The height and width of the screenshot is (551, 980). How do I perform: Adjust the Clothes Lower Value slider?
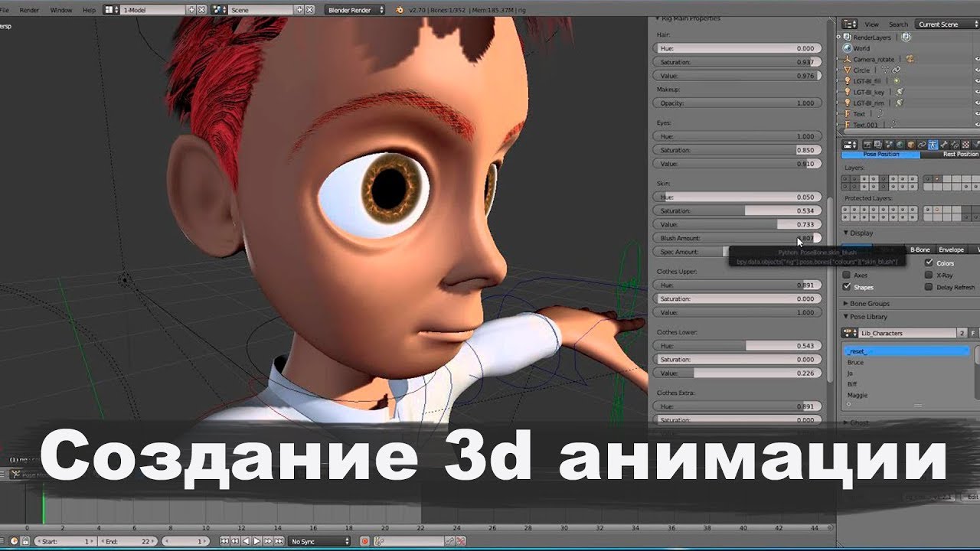pyautogui.click(x=737, y=373)
